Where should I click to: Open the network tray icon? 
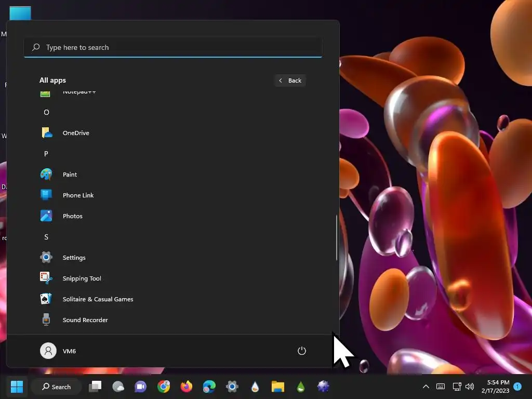click(x=457, y=387)
